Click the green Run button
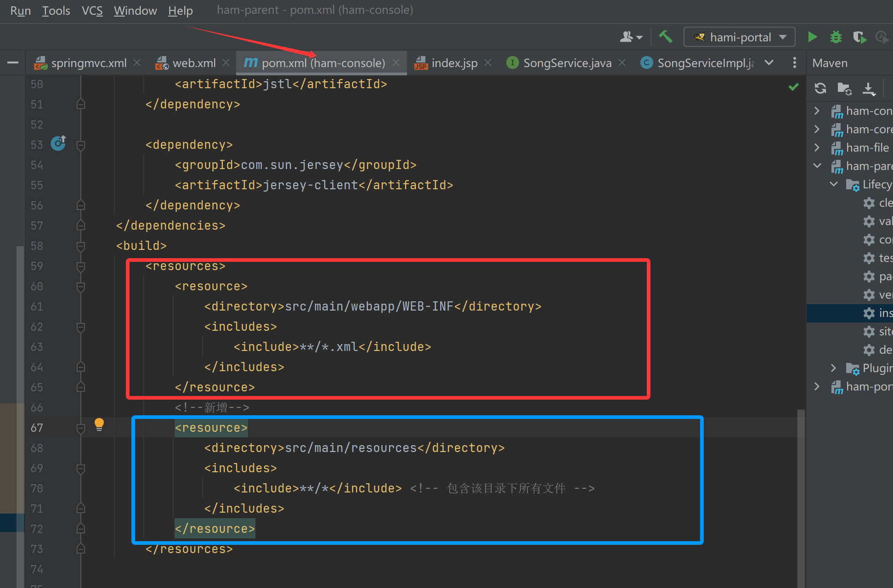The image size is (893, 588). click(812, 37)
